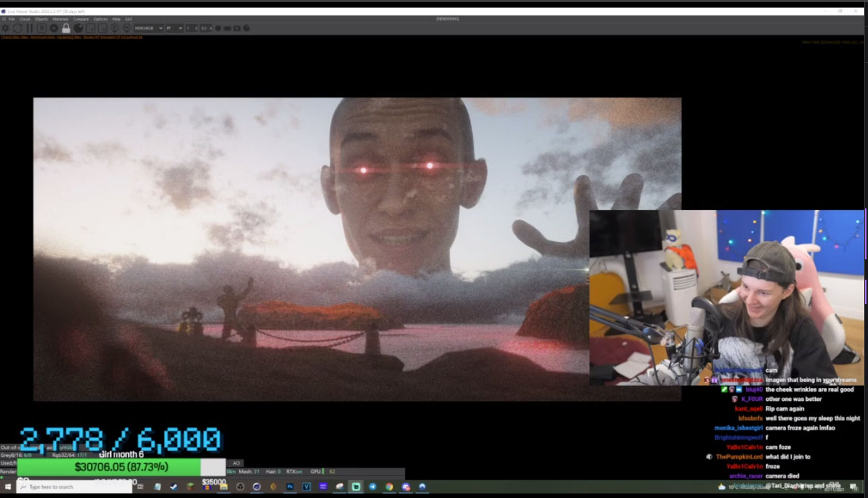Click chat message 'other one was better'

tap(794, 399)
